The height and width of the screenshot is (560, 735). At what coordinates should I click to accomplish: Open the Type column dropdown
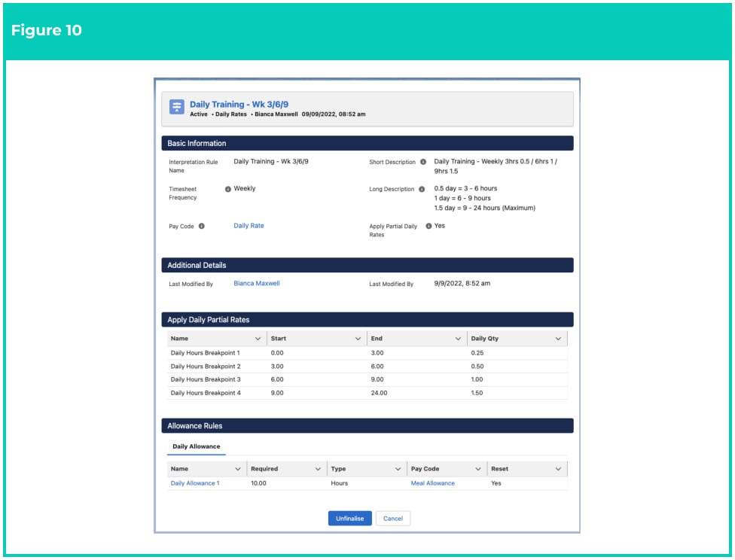pyautogui.click(x=398, y=469)
